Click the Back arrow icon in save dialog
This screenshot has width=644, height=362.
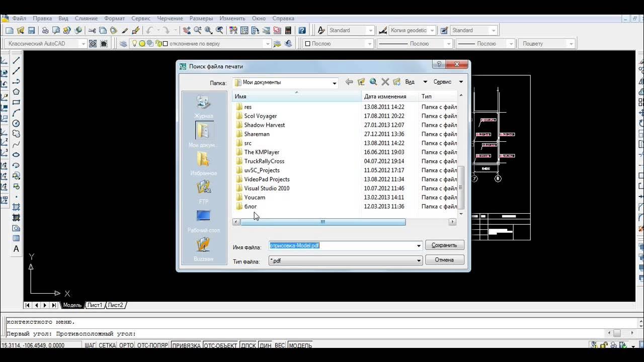[x=349, y=82]
